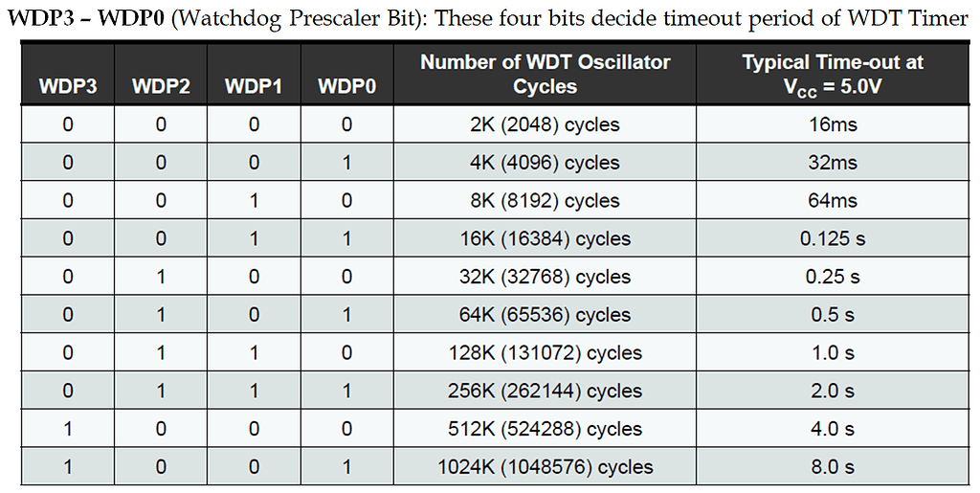
Task: Click the Typical Time-out at Vcc header
Action: (833, 75)
